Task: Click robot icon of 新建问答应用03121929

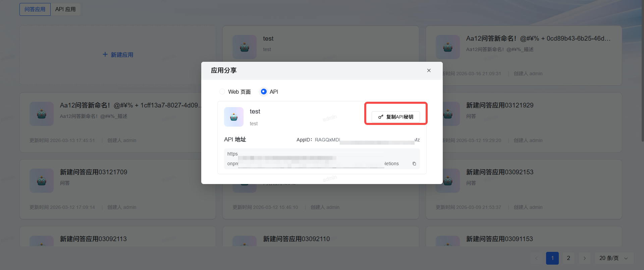Action: pyautogui.click(x=448, y=114)
